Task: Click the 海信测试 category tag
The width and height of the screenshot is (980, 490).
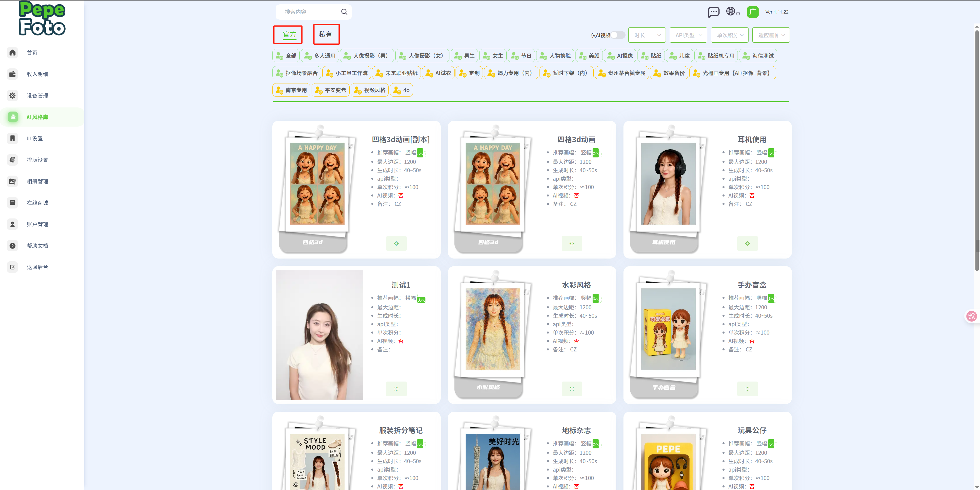Action: tap(758, 56)
